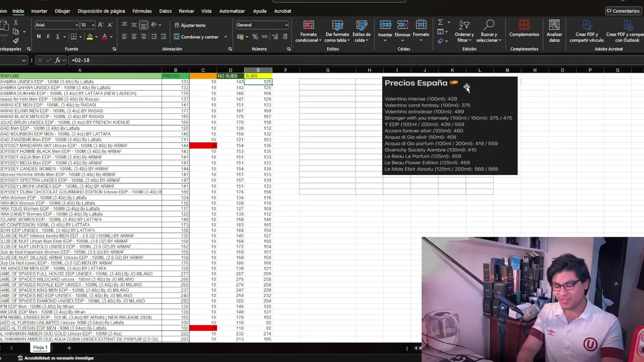Apply accounting number format icon
This screenshot has height=362, width=644.
click(240, 37)
